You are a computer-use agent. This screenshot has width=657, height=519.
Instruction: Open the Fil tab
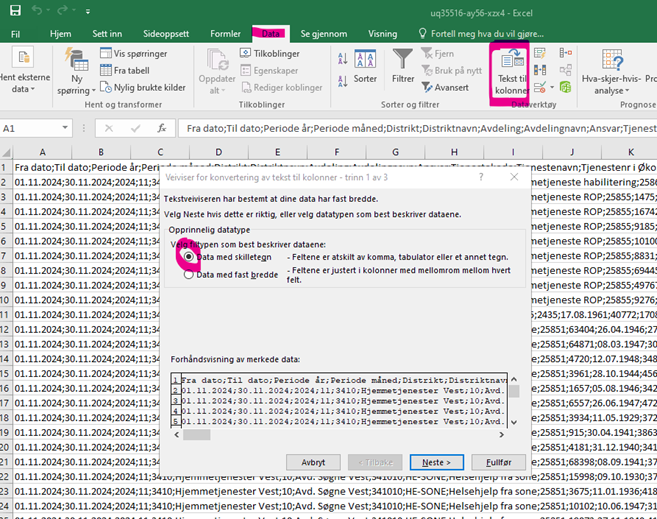16,34
